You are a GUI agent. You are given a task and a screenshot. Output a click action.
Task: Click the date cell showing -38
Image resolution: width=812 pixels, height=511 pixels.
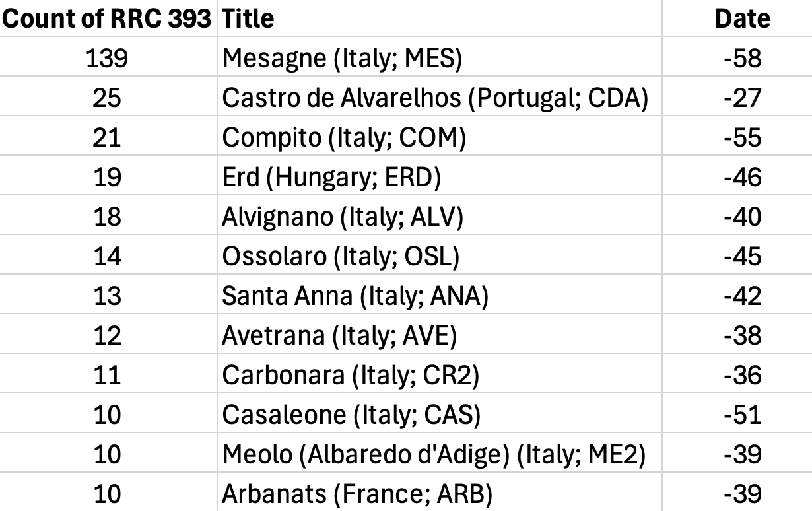click(742, 336)
